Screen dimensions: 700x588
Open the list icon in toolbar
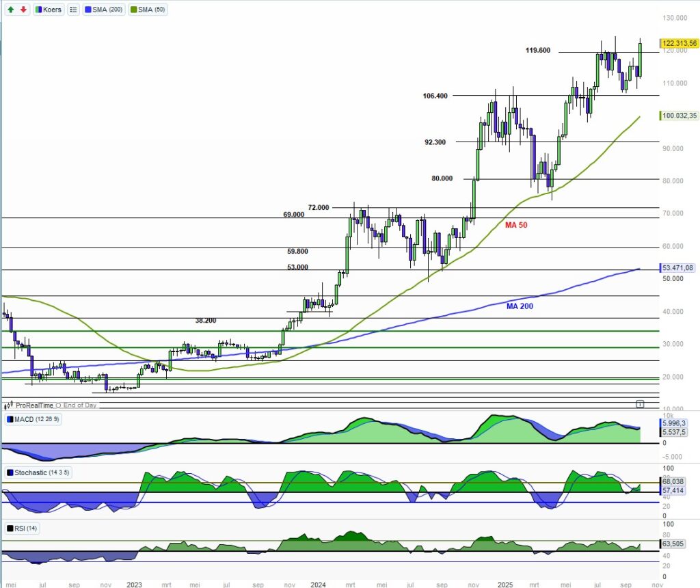click(x=73, y=10)
